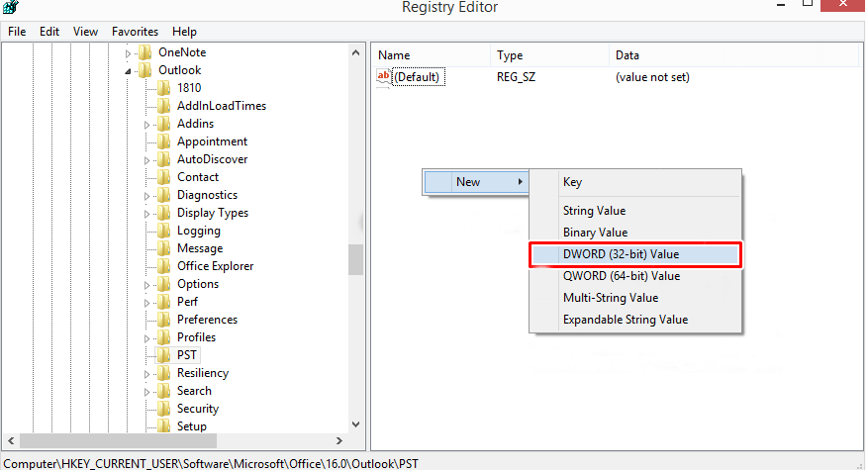Click the Setup folder icon
The width and height of the screenshot is (868, 470).
pyautogui.click(x=164, y=426)
